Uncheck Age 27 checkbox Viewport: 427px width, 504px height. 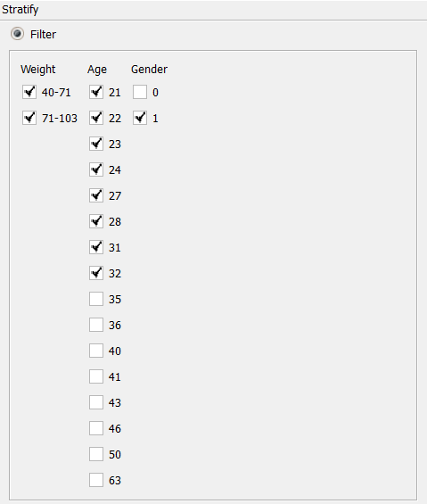(96, 195)
